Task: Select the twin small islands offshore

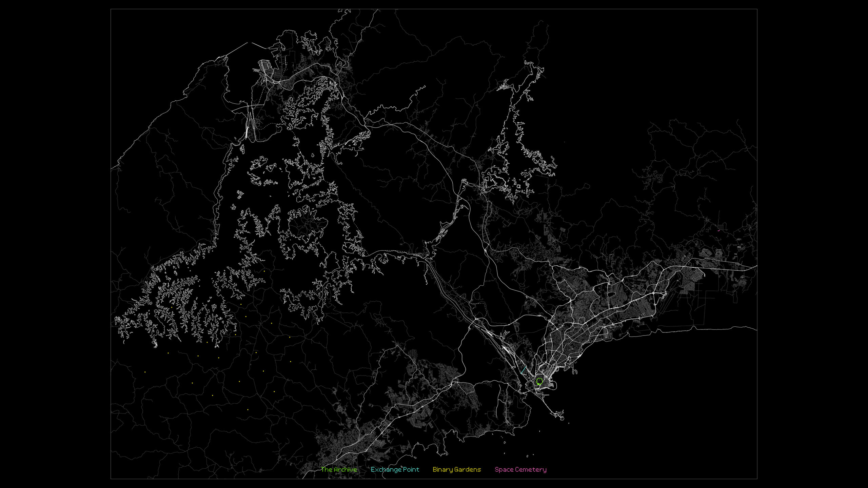Action: tap(574, 371)
